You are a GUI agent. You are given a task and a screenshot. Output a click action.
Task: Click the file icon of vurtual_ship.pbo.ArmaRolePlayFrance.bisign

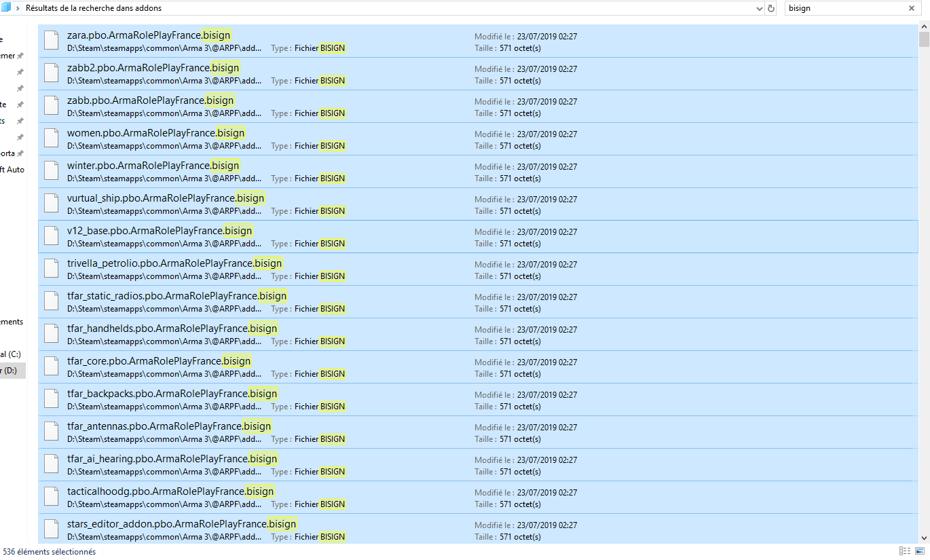pos(52,204)
